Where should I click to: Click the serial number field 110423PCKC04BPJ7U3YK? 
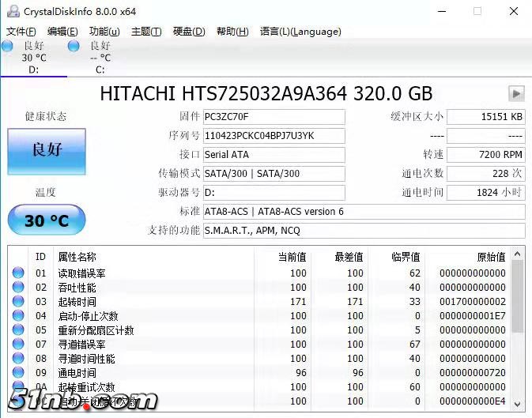tap(274, 136)
